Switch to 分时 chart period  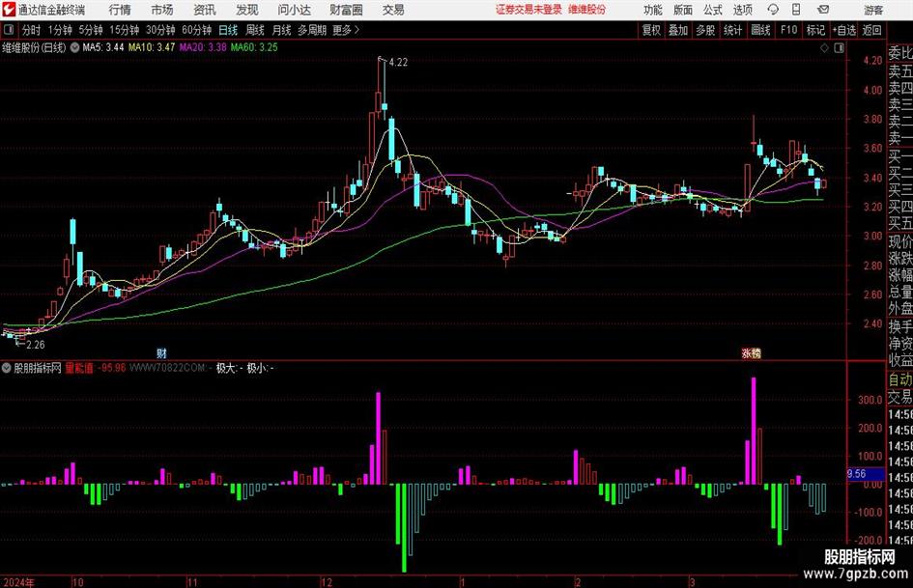[x=32, y=30]
